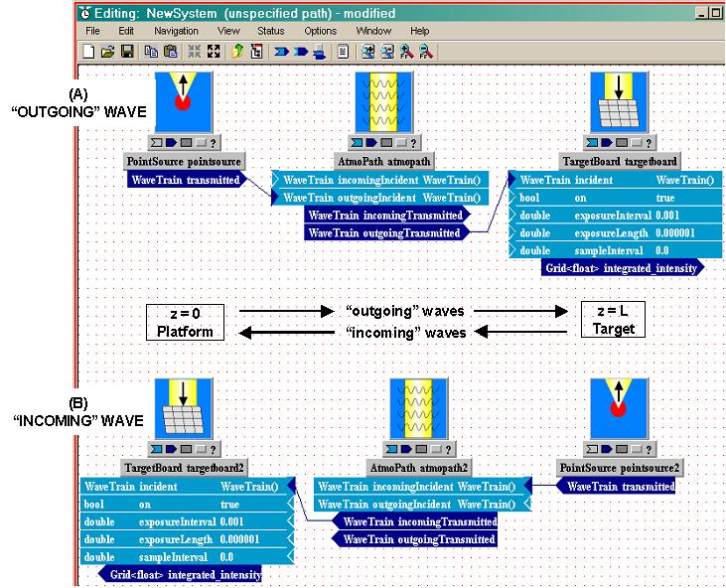Image resolution: width=726 pixels, height=588 pixels.
Task: Click the stacked blue blocks toolbar icon
Action: pos(320,52)
